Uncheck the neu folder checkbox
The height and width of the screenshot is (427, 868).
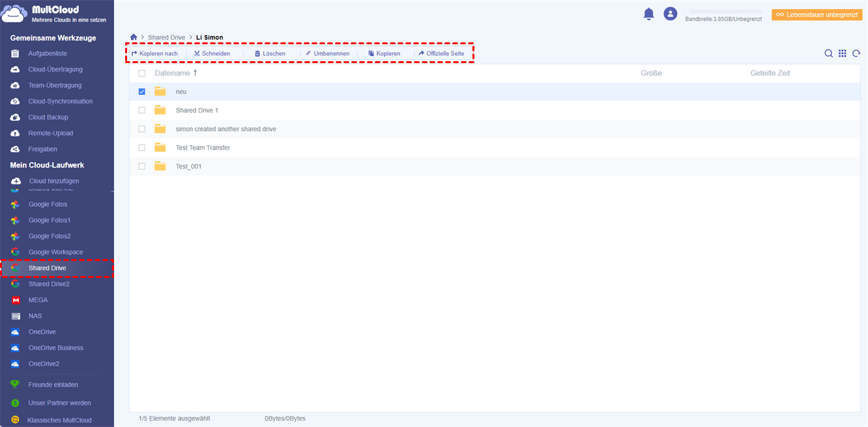pos(142,92)
